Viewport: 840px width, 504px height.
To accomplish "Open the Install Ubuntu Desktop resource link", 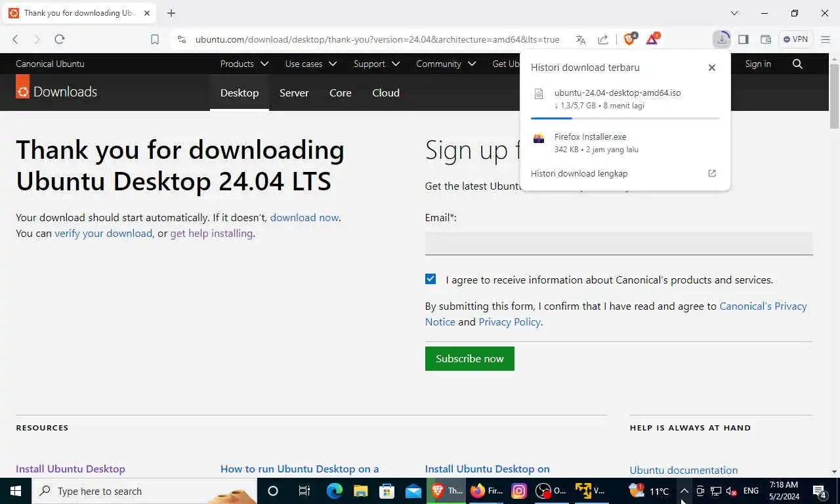I will coord(70,469).
